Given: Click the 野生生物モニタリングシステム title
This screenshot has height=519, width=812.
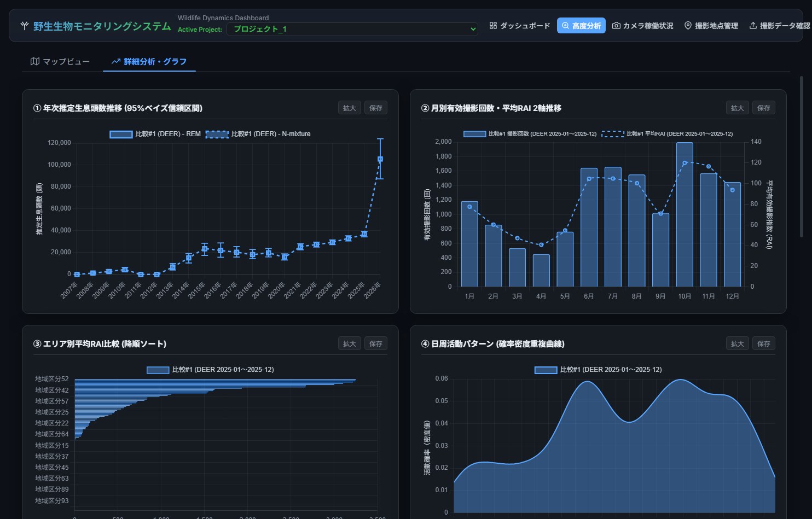Looking at the screenshot, I should 102,26.
